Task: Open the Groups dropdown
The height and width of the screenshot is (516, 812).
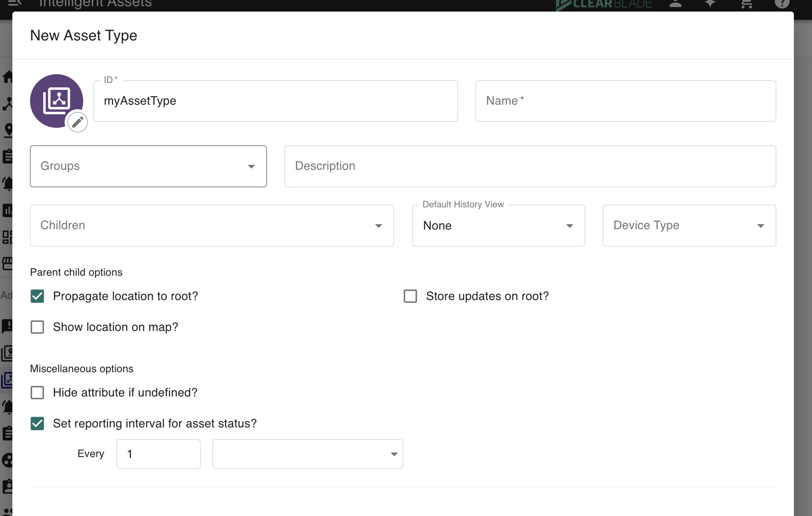Action: [148, 166]
